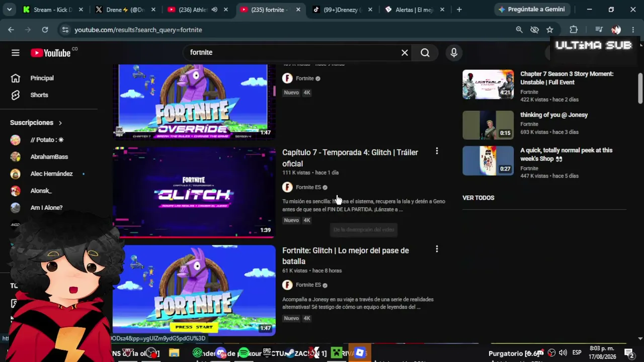Bookmark this page with the star
Image resolution: width=644 pixels, height=362 pixels.
(x=550, y=30)
